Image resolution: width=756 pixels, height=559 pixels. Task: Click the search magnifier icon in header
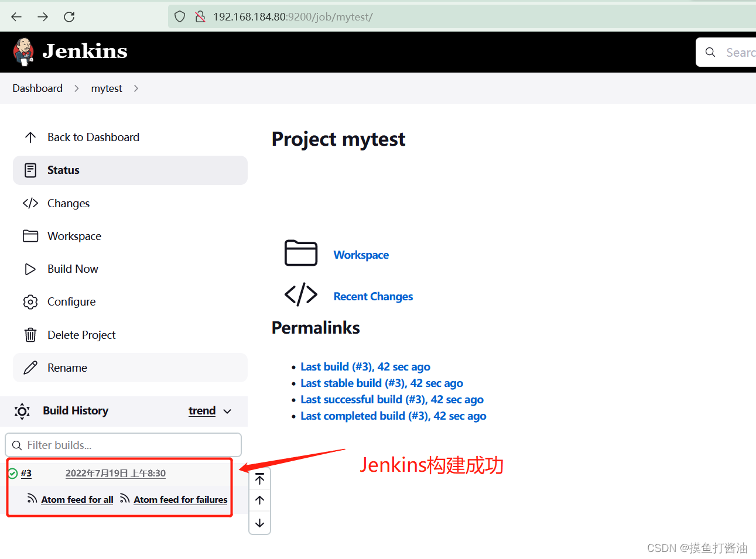point(710,52)
